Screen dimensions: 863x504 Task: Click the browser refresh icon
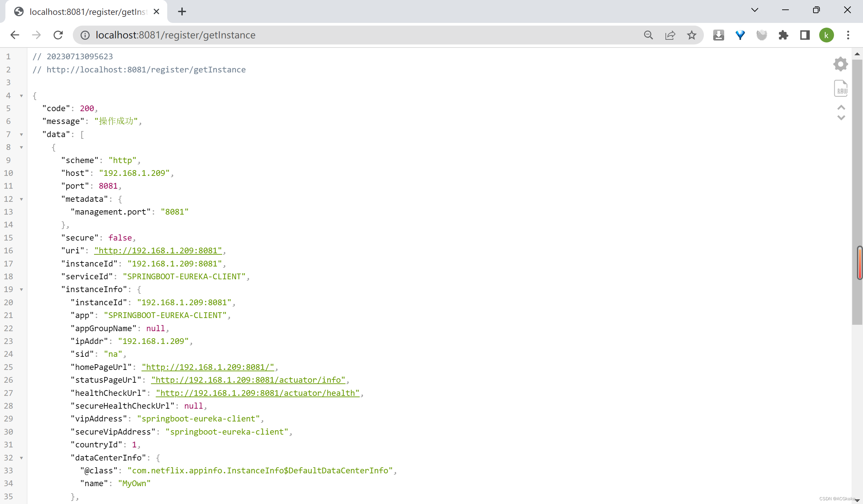coord(58,35)
